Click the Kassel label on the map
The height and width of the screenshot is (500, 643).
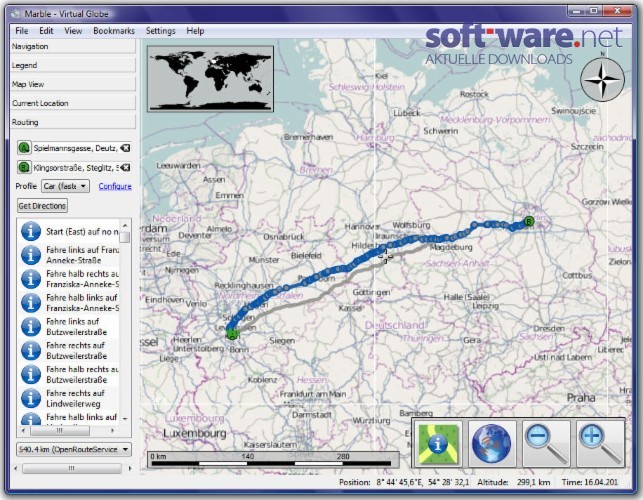click(350, 308)
